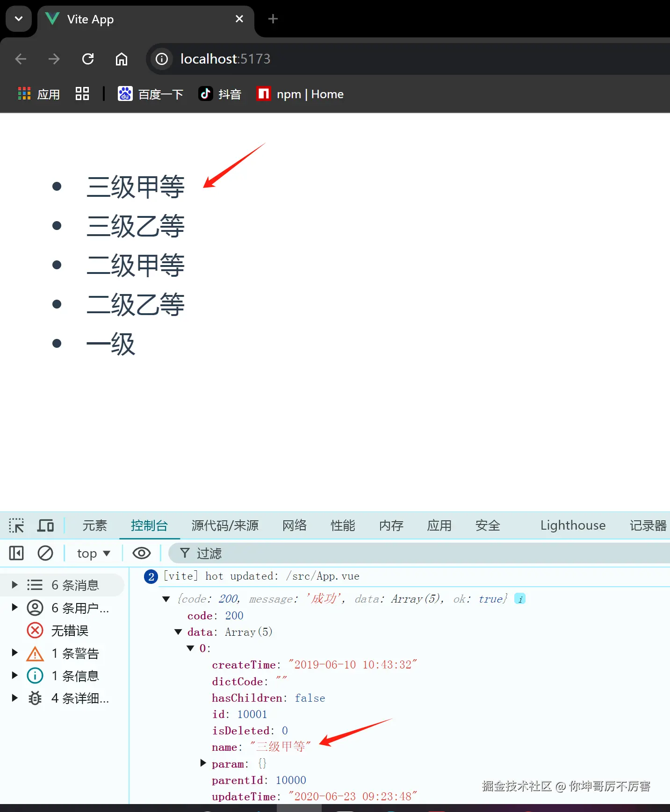The image size is (670, 812).
Task: Open the 百度一下 bookmark
Action: [x=150, y=94]
